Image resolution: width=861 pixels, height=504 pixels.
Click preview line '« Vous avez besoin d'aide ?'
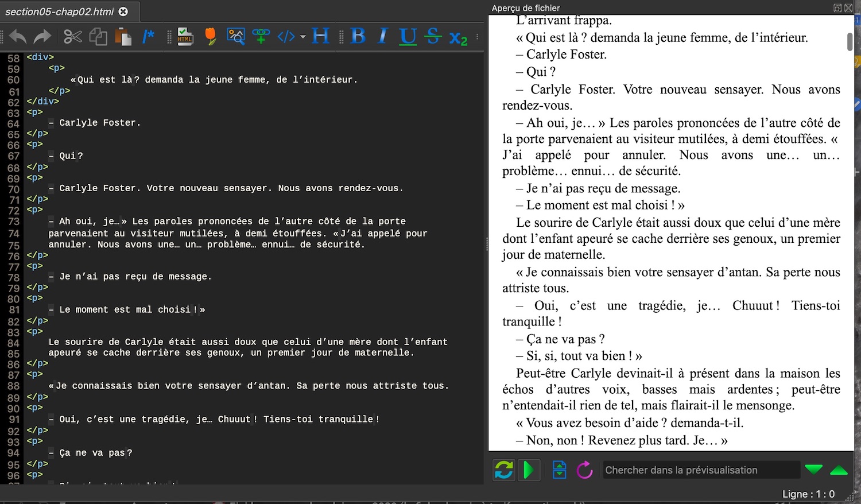[x=592, y=423]
